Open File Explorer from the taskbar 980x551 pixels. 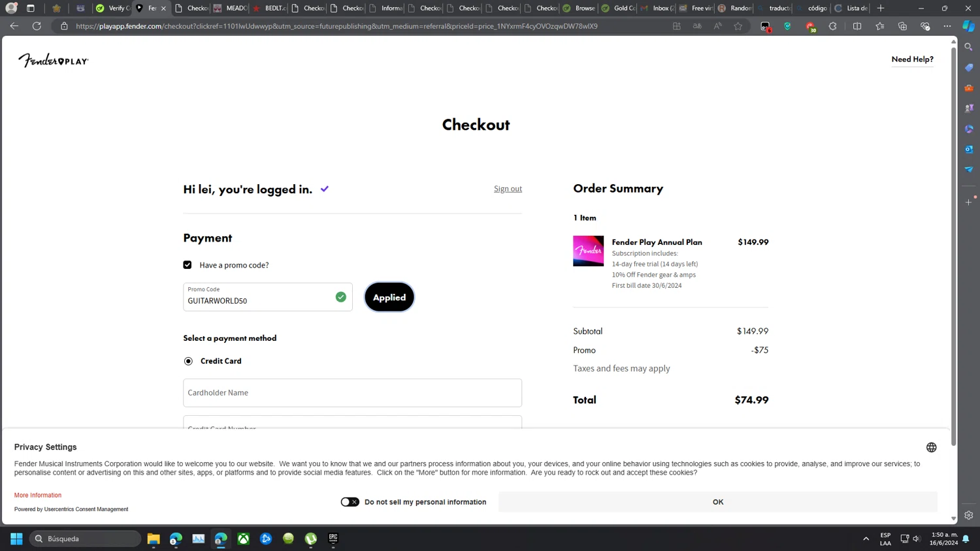(x=154, y=539)
